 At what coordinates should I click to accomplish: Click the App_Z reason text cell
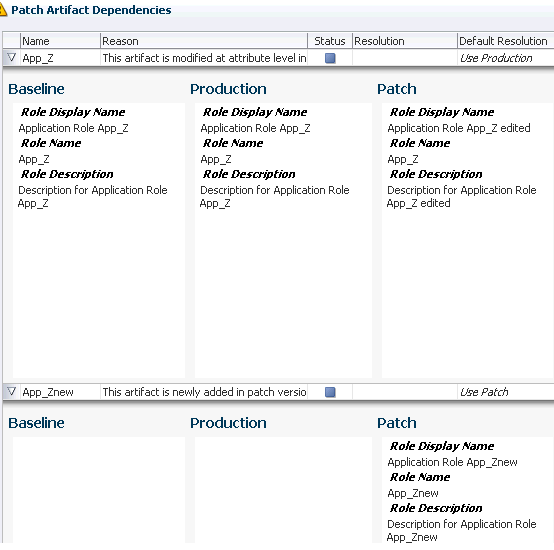pyautogui.click(x=204, y=58)
